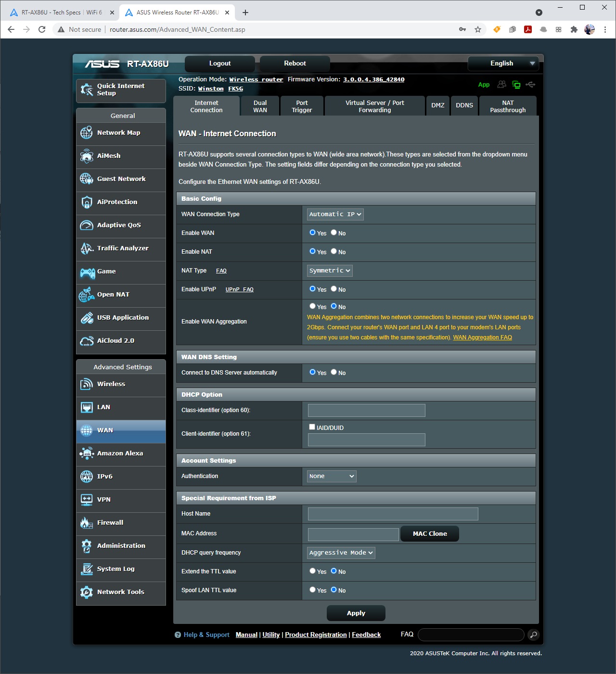Open the Game controller icon
Viewport: 616px width, 674px height.
[x=87, y=272]
